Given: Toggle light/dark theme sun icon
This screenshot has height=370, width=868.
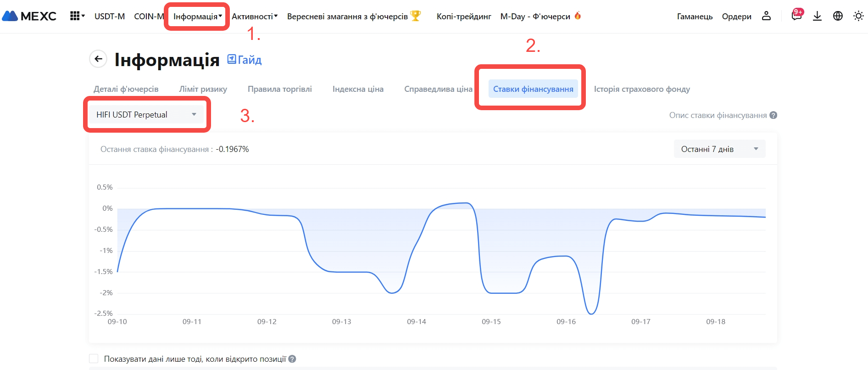Looking at the screenshot, I should click(x=858, y=16).
